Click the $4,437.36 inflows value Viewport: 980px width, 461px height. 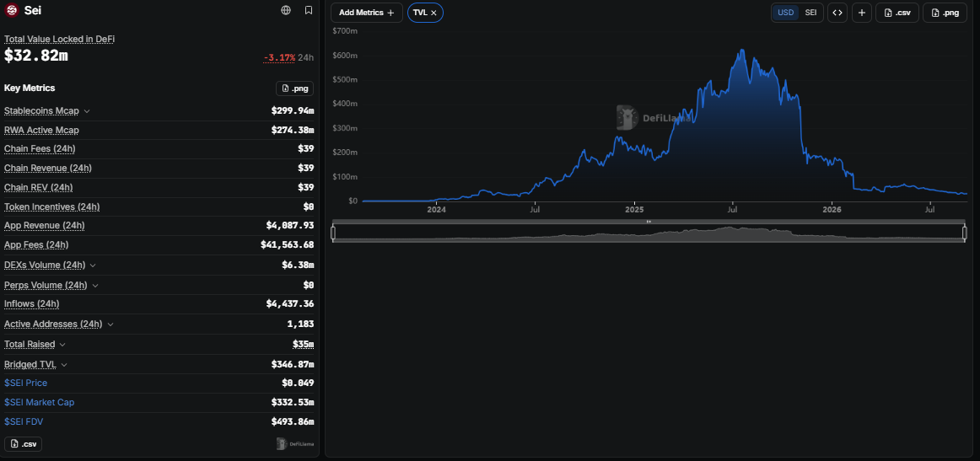pyautogui.click(x=290, y=304)
